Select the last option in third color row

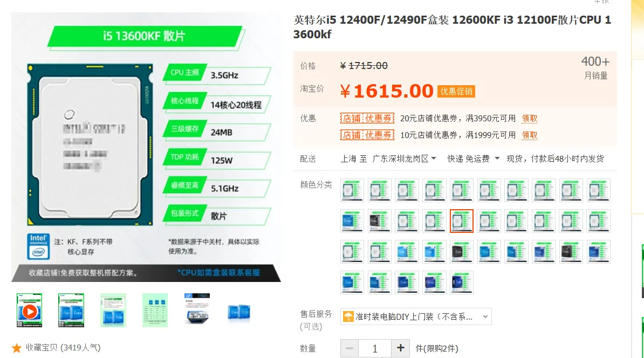pos(598,252)
